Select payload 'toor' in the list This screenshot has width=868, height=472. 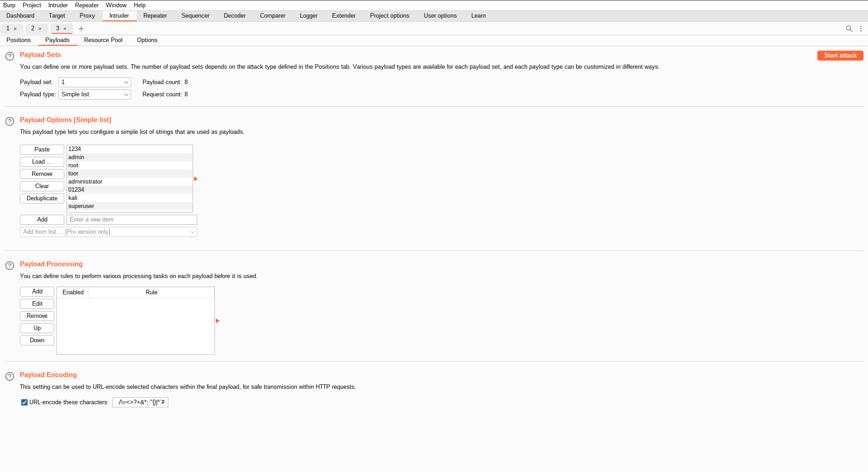[x=130, y=174]
